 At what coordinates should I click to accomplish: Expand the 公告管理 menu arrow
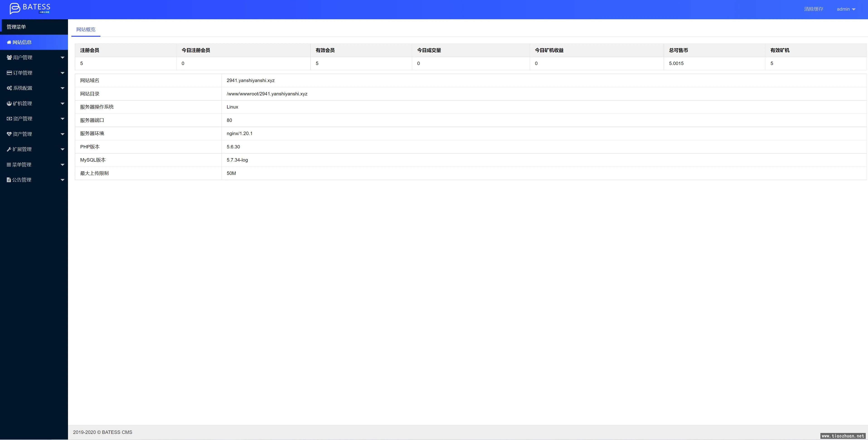pos(62,180)
